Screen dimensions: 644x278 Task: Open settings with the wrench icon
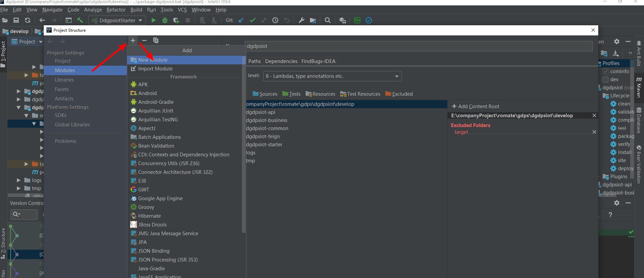[301, 20]
